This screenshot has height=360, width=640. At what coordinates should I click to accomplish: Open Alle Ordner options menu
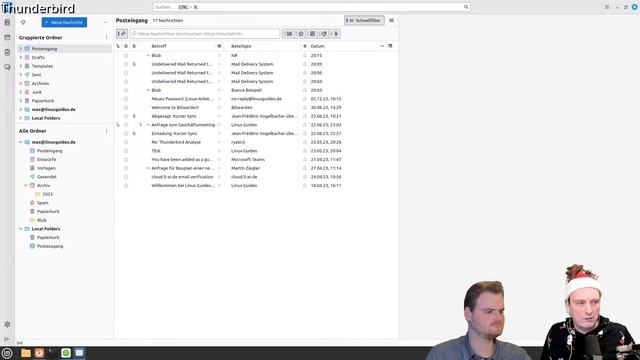point(107,131)
